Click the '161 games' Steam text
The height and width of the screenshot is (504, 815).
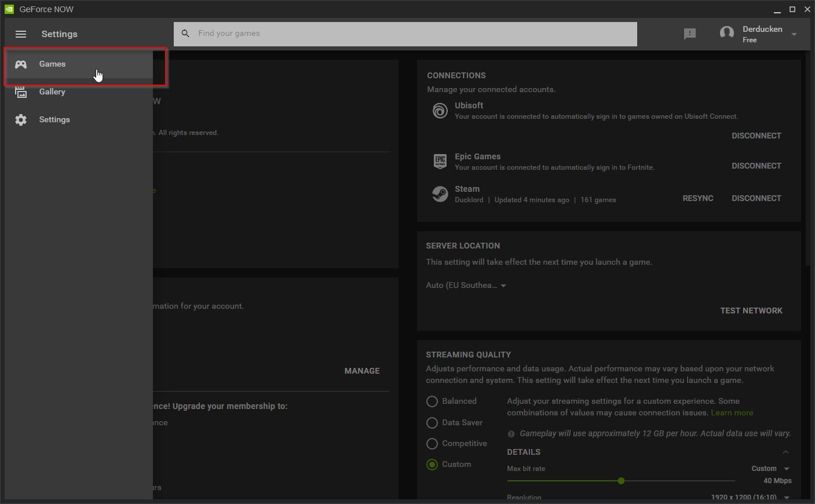[x=598, y=200]
